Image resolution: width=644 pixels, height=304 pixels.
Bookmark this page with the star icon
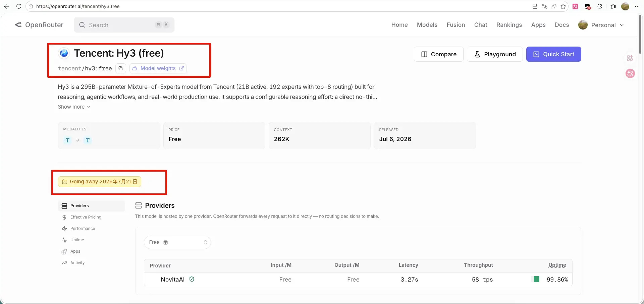coord(563,6)
